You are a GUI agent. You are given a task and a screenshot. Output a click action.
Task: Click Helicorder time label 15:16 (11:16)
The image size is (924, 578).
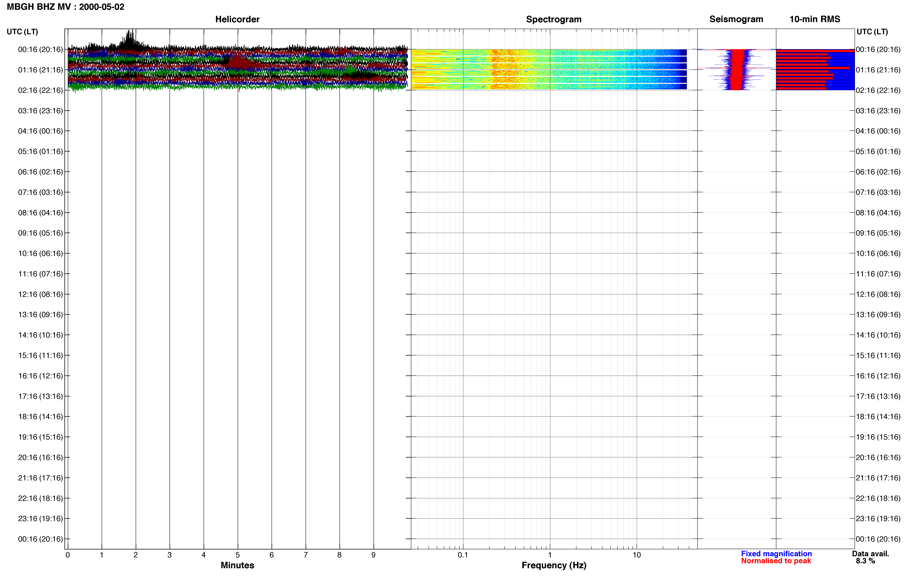41,356
